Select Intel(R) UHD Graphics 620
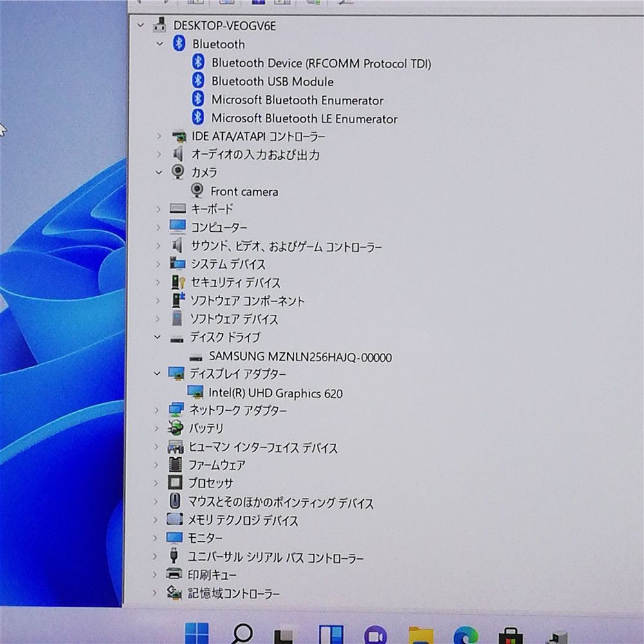The width and height of the screenshot is (644, 644). [x=276, y=393]
